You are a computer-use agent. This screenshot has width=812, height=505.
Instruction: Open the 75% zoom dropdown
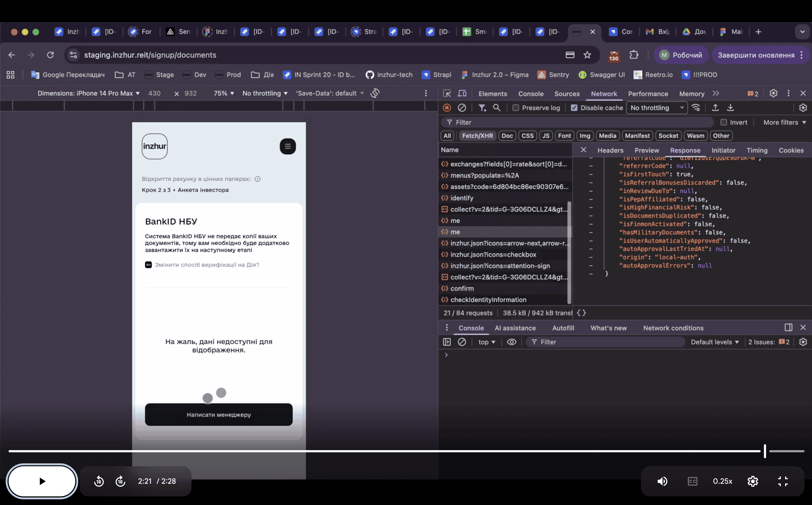point(224,94)
